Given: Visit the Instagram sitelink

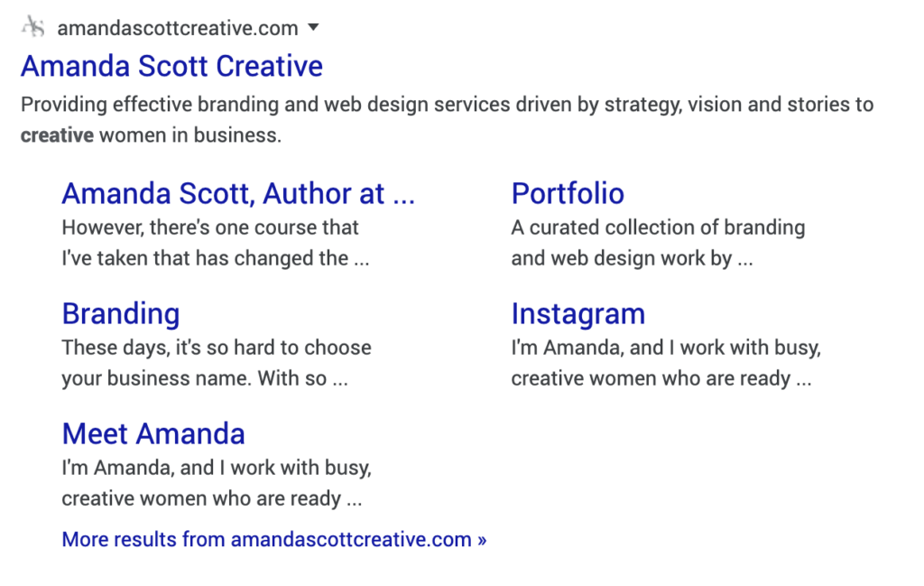Looking at the screenshot, I should [577, 313].
